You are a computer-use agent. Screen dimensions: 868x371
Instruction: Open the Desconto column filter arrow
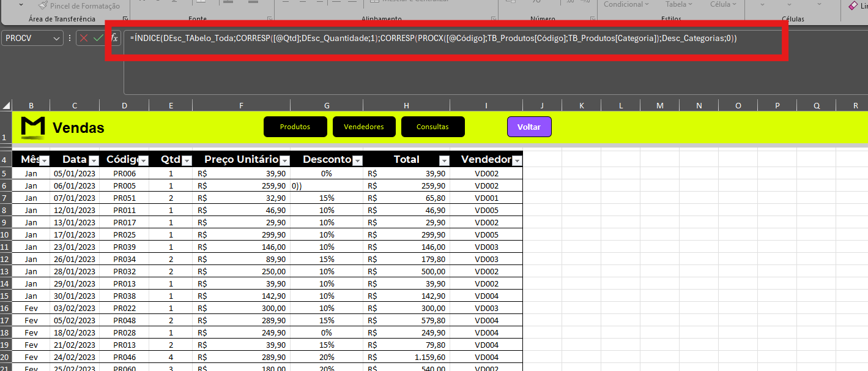coord(357,160)
